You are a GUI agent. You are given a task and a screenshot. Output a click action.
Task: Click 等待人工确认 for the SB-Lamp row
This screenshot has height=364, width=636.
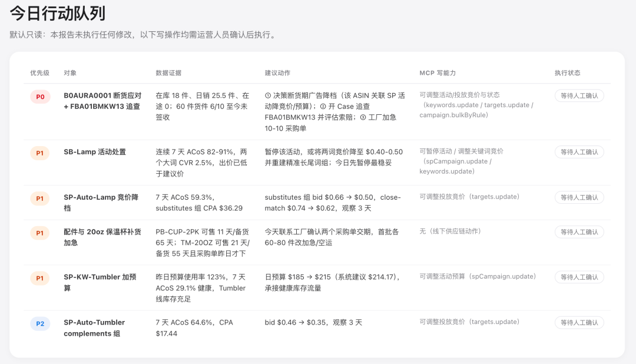(579, 152)
